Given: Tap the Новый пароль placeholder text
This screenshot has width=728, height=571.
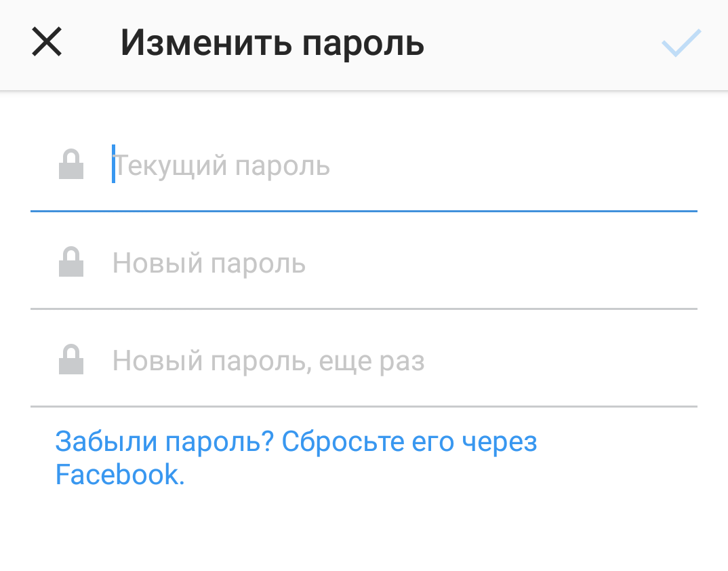Looking at the screenshot, I should [209, 264].
